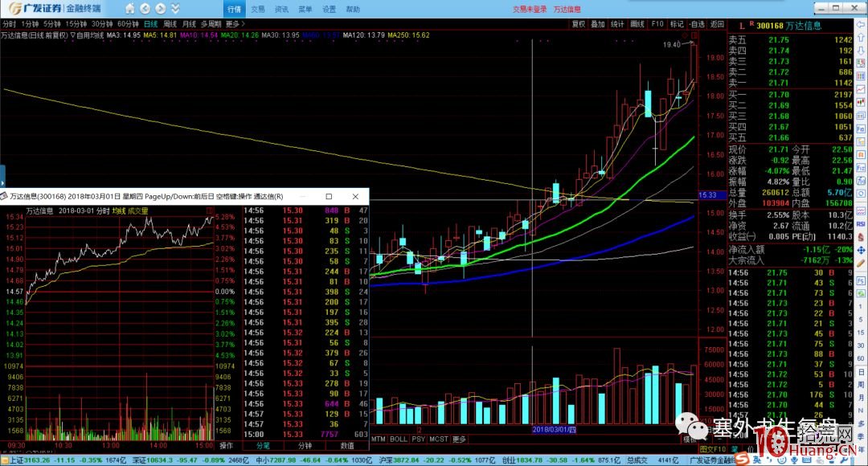Select the 30分钟 period
Viewport: 868px width, 466px height.
click(x=102, y=24)
